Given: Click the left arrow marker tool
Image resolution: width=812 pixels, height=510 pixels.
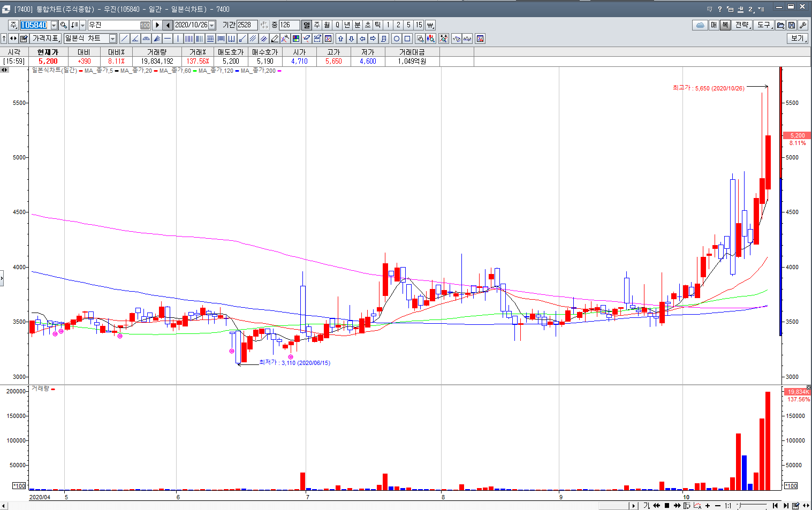Looking at the screenshot, I should pyautogui.click(x=362, y=39).
